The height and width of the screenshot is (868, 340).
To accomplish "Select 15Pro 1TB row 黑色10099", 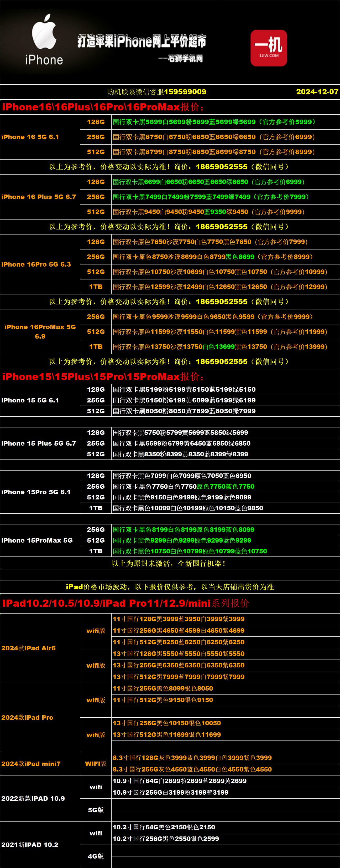I will [x=225, y=508].
